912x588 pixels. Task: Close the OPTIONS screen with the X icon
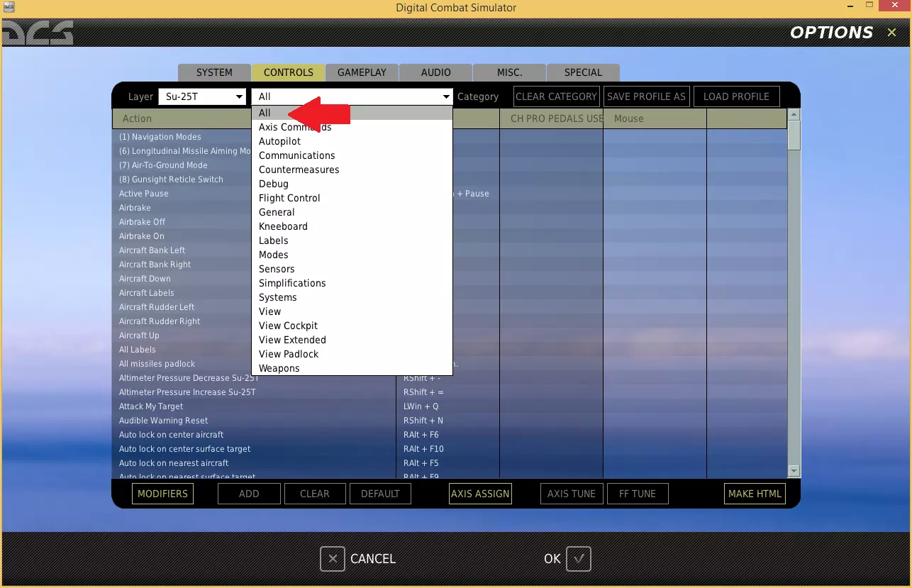(x=891, y=33)
